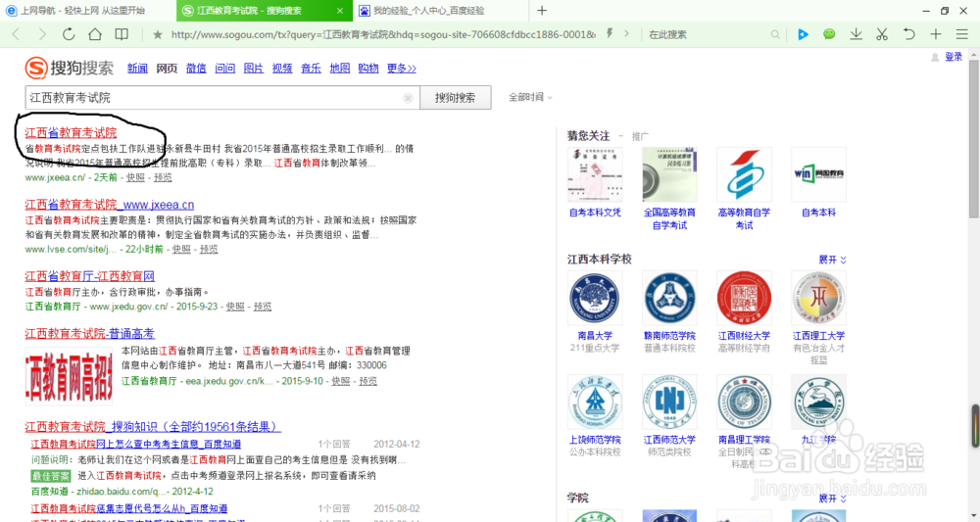Open the 自考本科文凭 image
980x522 pixels.
pyautogui.click(x=595, y=175)
